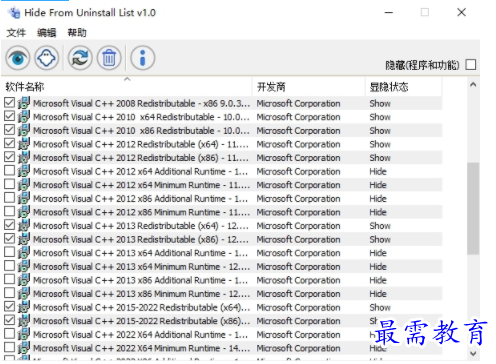Screen dimensions: 496x364
Task: Uncheck Visual C++ 2015-2022 Redistributable (x86) checkbox
Action: coord(9,320)
